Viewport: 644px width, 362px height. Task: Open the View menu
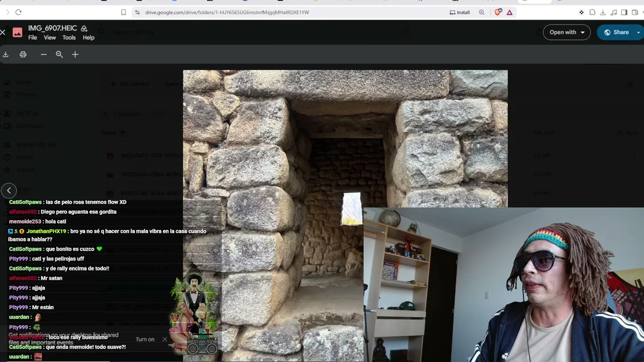(50, 38)
